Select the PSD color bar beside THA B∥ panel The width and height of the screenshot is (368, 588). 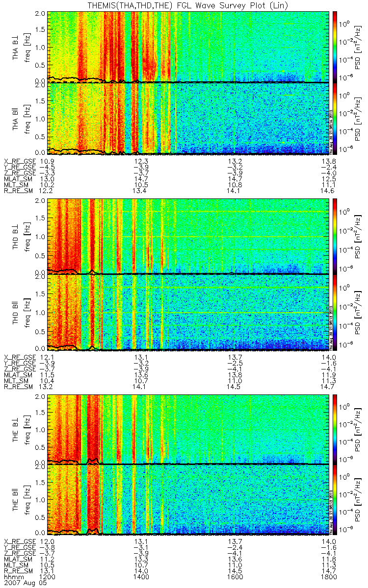click(335, 119)
